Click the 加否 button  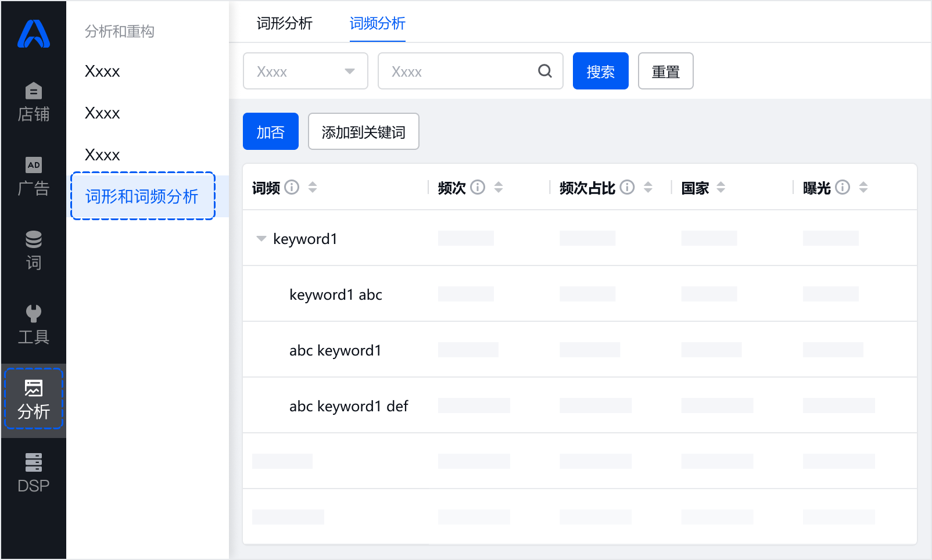point(271,131)
